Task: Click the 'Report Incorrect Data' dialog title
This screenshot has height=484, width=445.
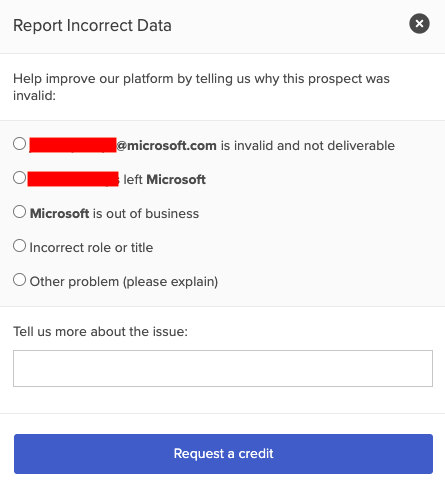Action: (92, 26)
